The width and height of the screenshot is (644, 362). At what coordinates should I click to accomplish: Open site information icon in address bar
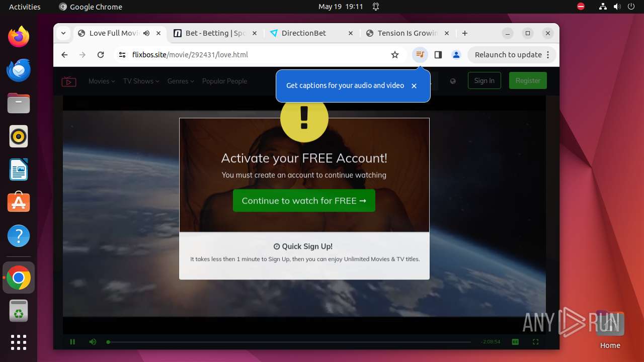point(122,55)
